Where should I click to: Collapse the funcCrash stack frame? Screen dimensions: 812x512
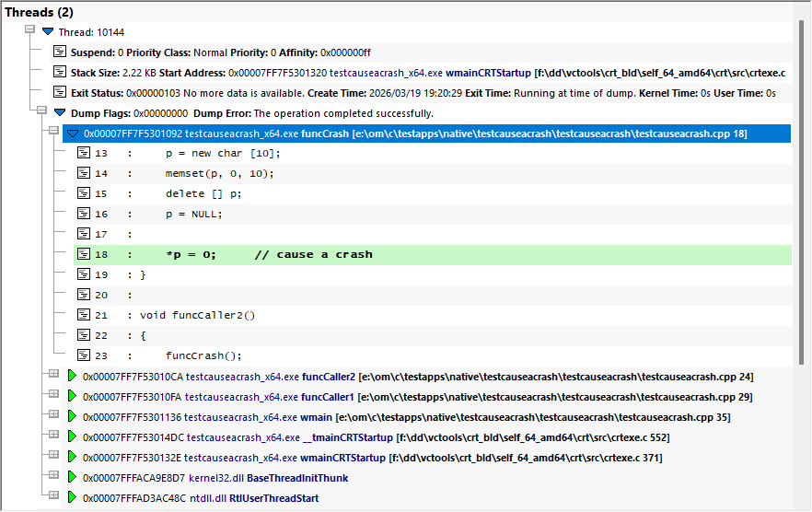tap(53, 130)
